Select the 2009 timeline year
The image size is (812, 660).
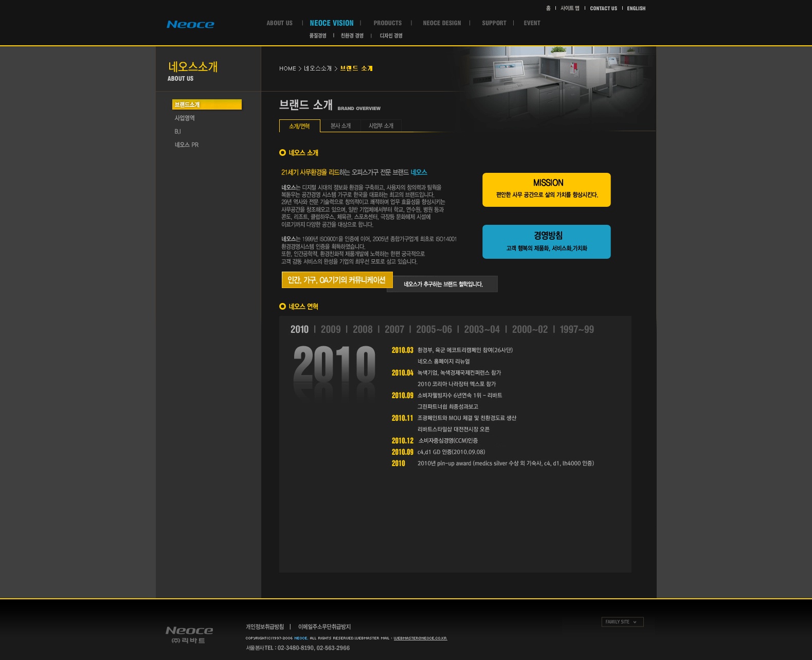[331, 329]
